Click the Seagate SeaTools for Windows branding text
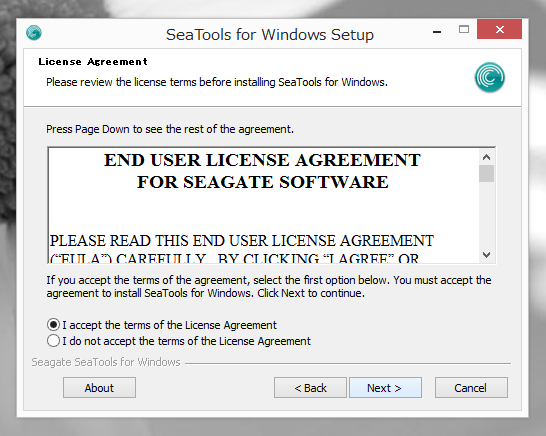 [106, 362]
